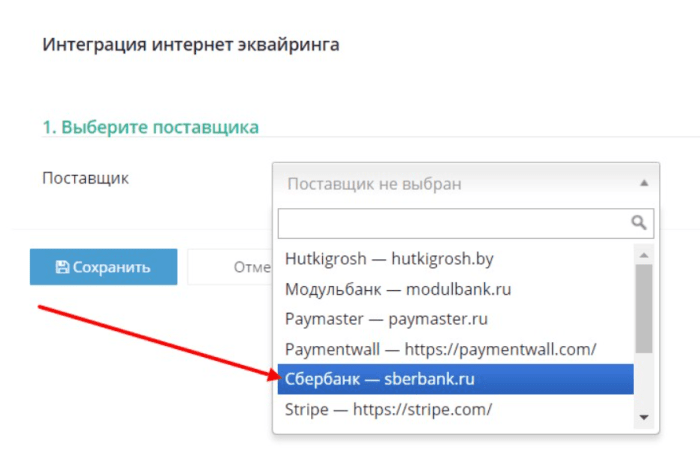
Task: Click the provider search input field
Action: (466, 223)
